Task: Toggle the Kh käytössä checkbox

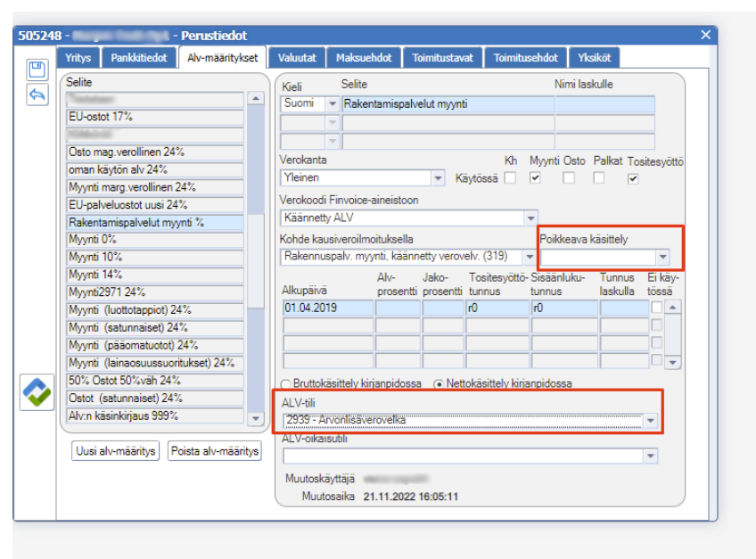Action: 510,178
